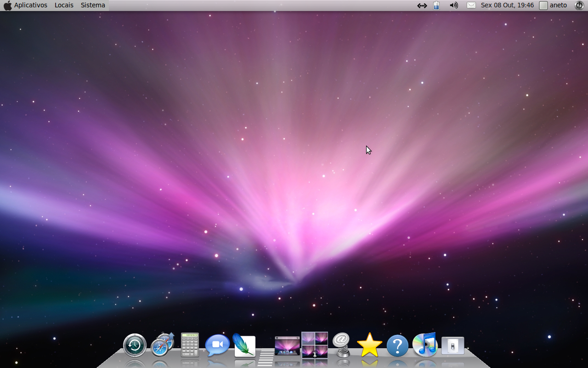Open the Calculator dock icon
The width and height of the screenshot is (588, 368).
tap(190, 345)
